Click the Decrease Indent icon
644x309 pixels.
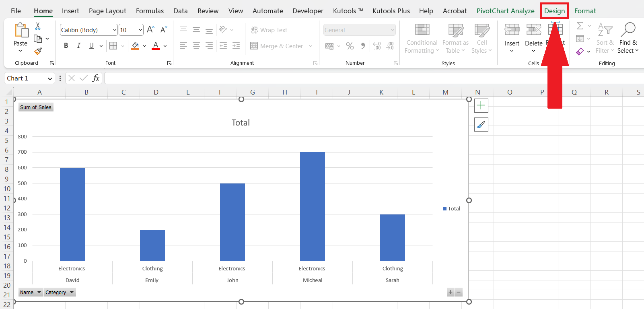pyautogui.click(x=223, y=46)
